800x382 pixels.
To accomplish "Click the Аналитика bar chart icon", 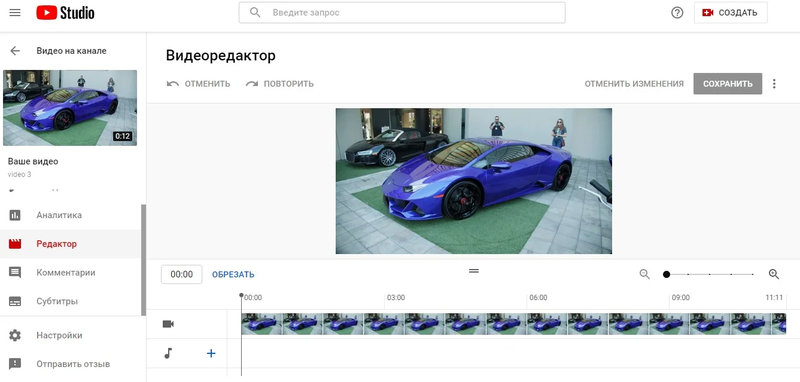I will [x=15, y=215].
